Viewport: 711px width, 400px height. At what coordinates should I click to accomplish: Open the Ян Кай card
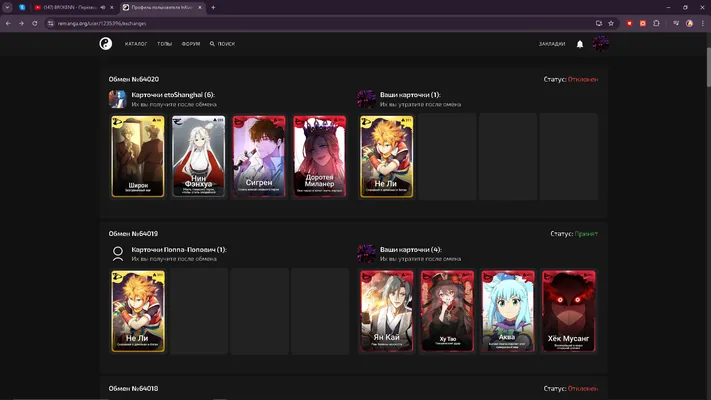[x=386, y=311]
